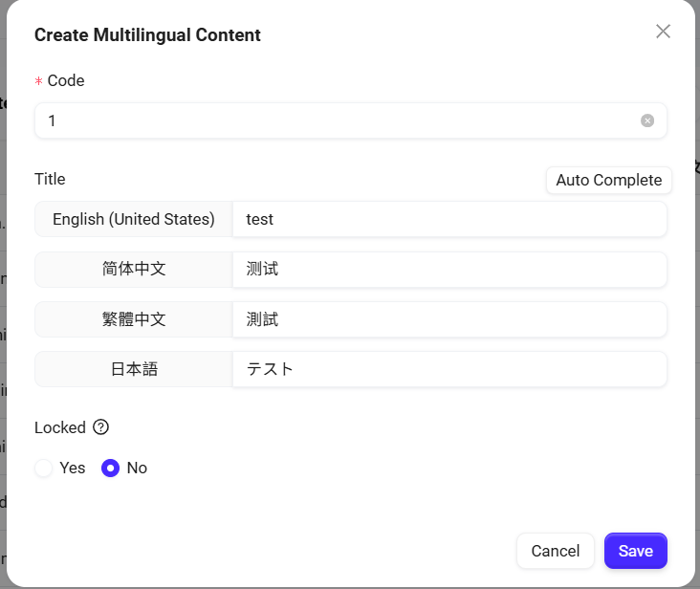Click the Locked help question mark icon

tap(100, 427)
